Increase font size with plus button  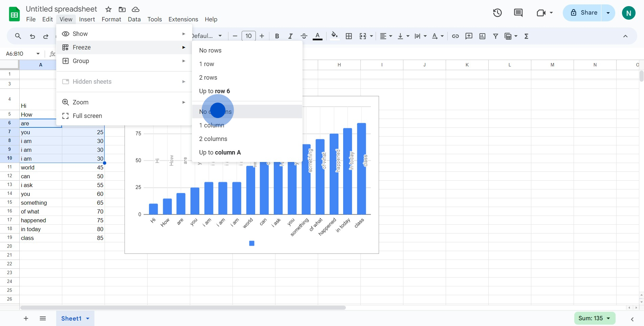click(262, 36)
